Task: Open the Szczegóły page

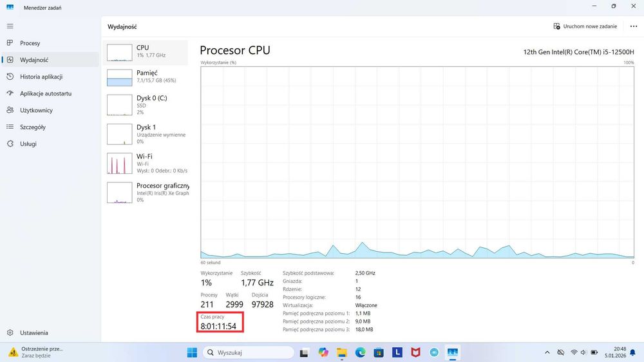Action: click(50, 128)
